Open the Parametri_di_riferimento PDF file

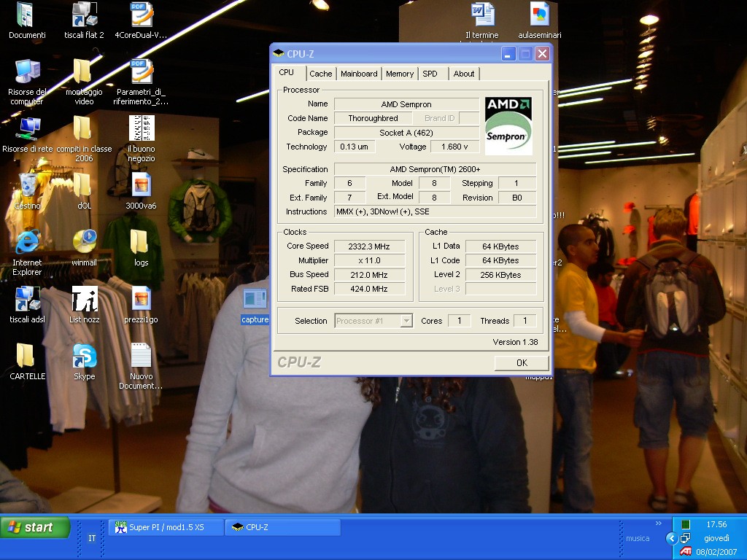(141, 82)
